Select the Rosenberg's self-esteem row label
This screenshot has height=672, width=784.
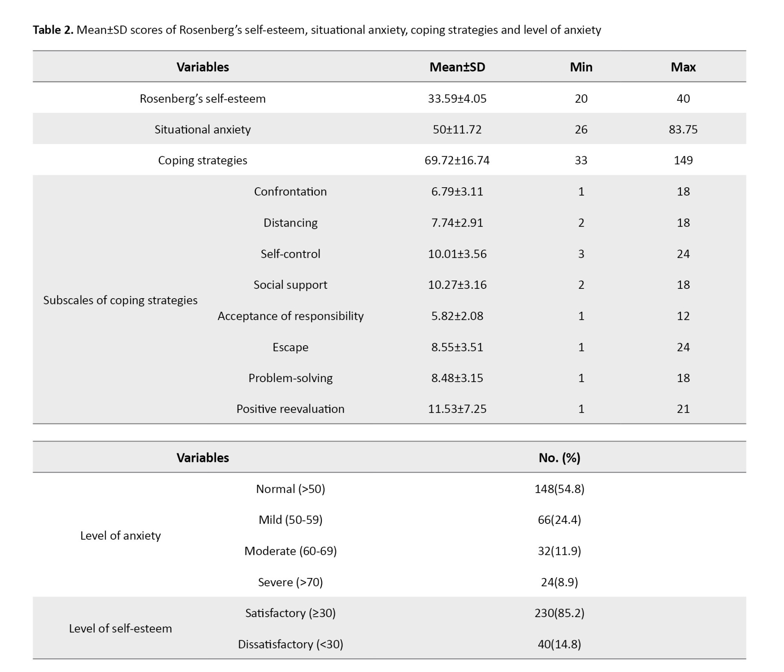click(x=202, y=98)
